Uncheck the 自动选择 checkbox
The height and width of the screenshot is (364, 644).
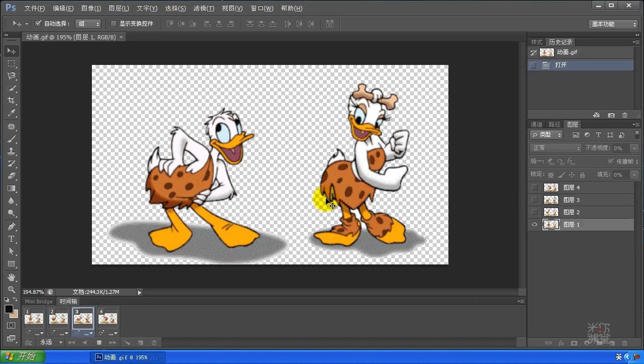pyautogui.click(x=38, y=24)
